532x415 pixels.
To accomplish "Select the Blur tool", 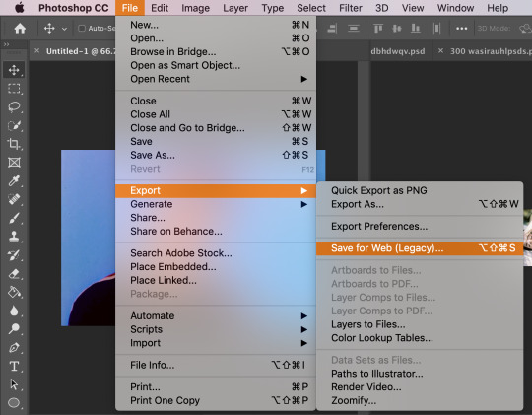I will click(14, 311).
